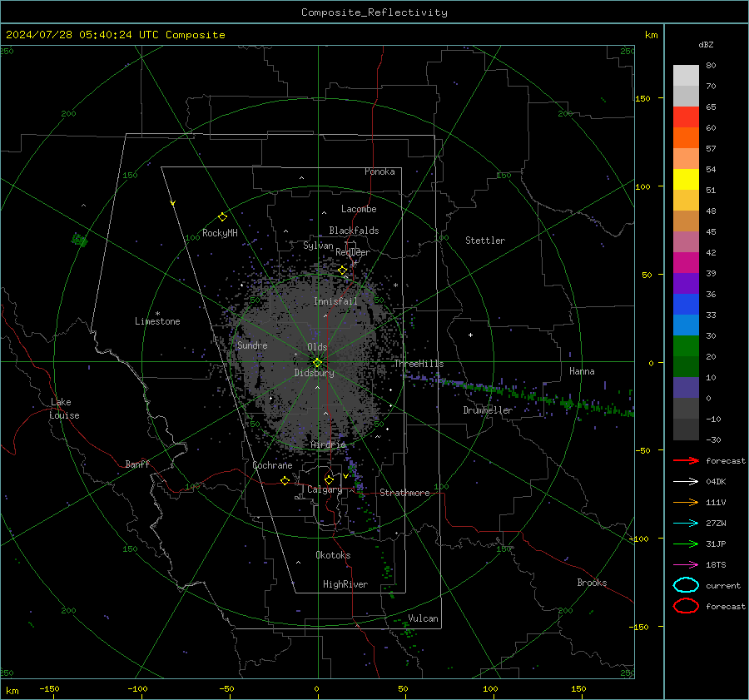Click the yellow diamond marker above Calgary
This screenshot has width=749, height=700.
[x=329, y=479]
